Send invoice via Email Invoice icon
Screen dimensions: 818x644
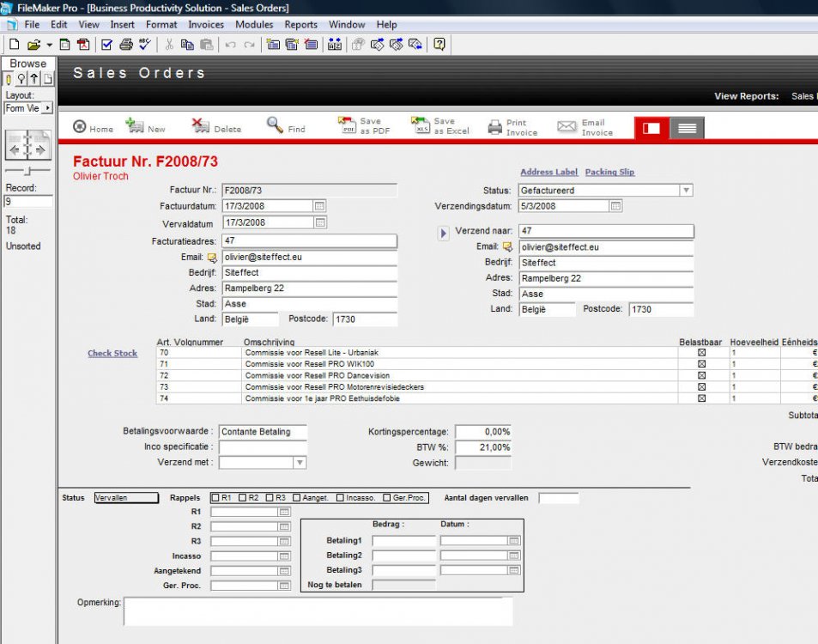coord(567,127)
